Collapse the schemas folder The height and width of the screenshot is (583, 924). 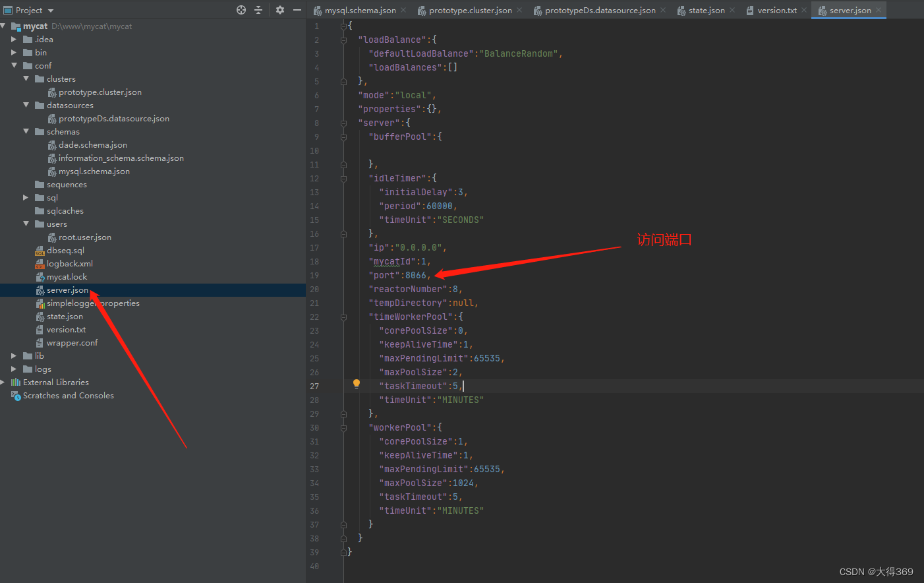click(26, 132)
